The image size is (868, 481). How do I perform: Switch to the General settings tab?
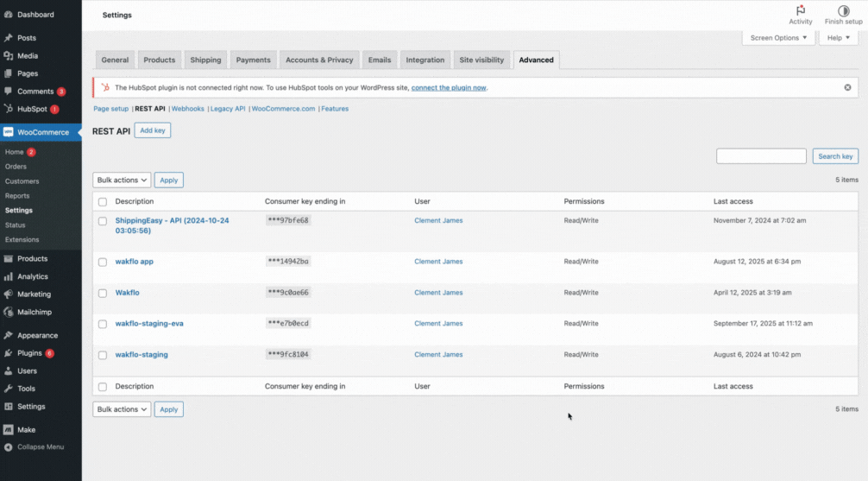(x=115, y=60)
